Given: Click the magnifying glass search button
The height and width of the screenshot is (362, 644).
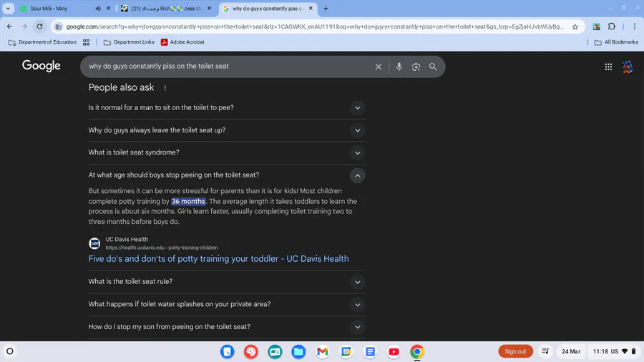Looking at the screenshot, I should pos(433,67).
